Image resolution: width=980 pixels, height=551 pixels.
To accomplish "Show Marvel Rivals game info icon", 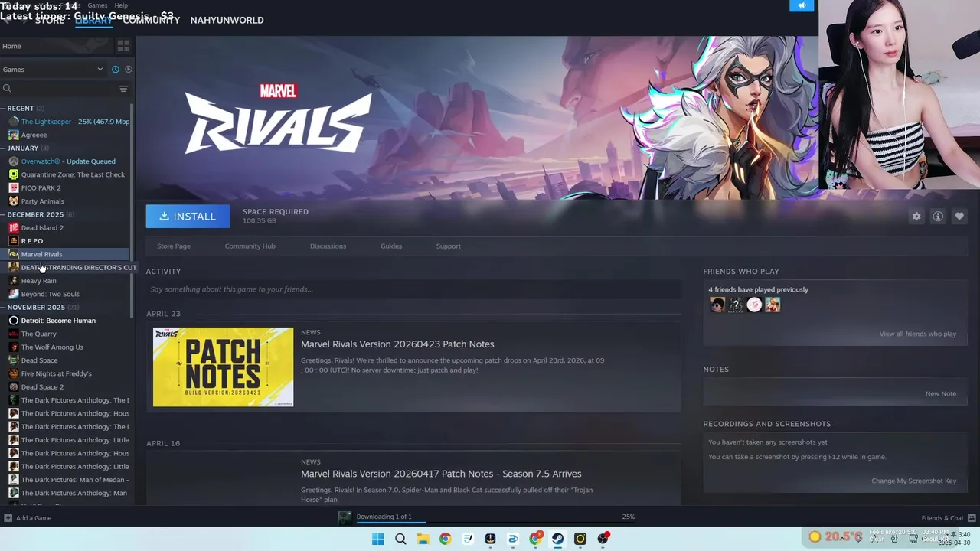I will (937, 217).
